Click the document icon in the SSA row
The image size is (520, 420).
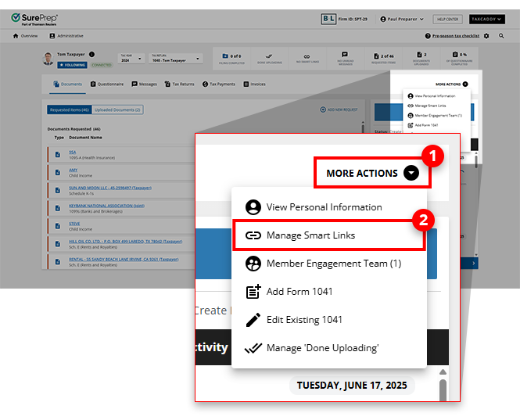(x=58, y=155)
